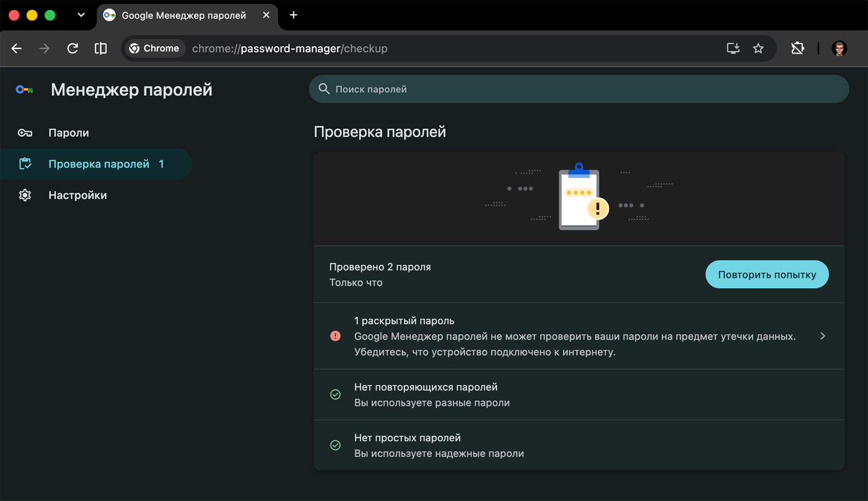Click the Менеджер паролей title heading
Viewport: 868px width, 501px height.
[x=131, y=90]
